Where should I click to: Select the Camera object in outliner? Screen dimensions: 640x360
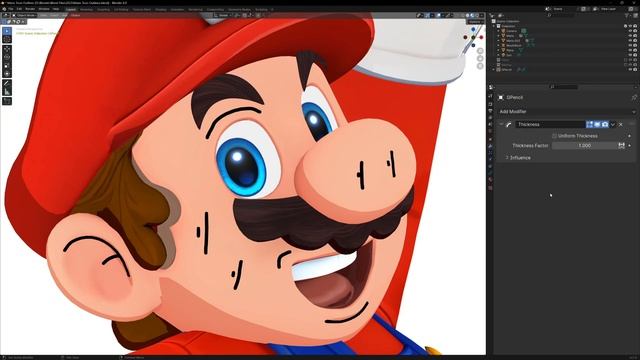tap(511, 31)
